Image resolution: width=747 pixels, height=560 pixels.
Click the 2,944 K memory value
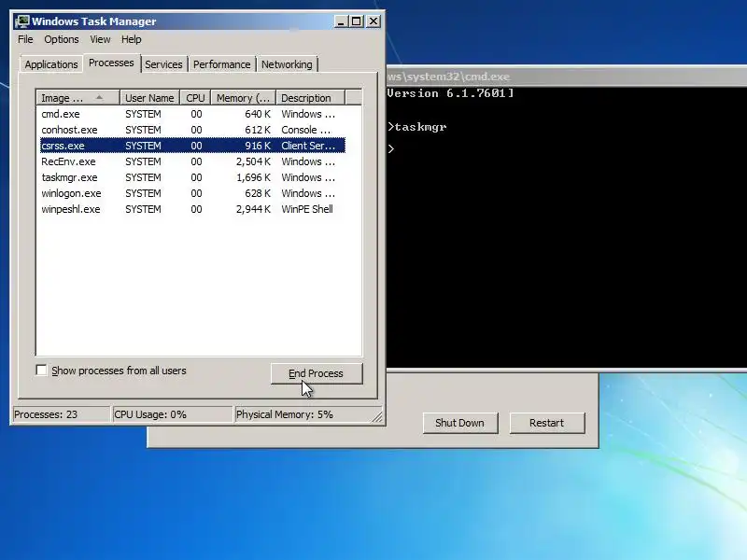coord(253,209)
